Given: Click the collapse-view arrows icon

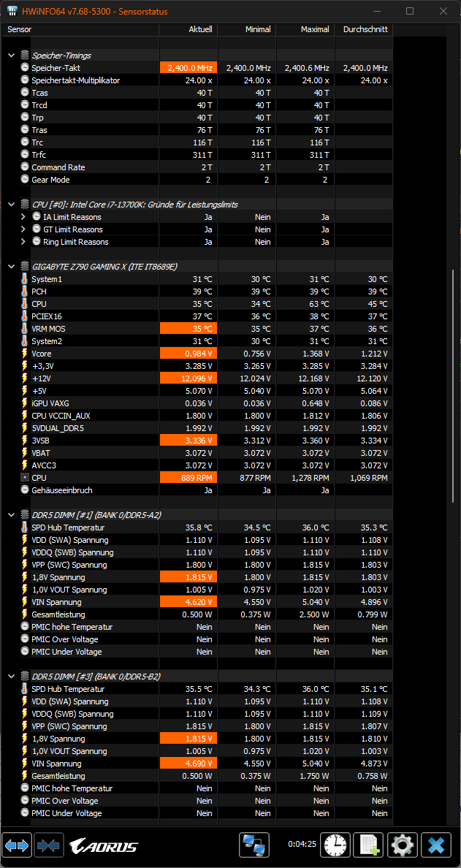Looking at the screenshot, I should pos(49,845).
